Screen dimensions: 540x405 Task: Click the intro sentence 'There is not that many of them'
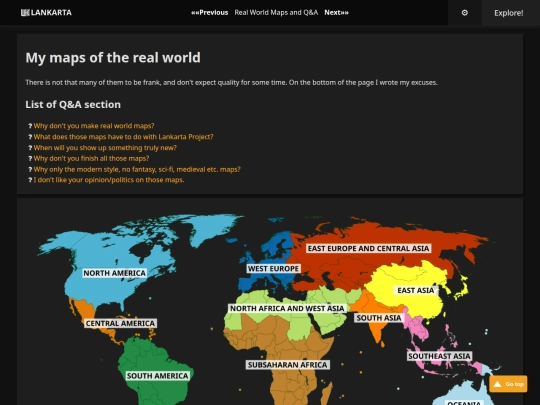(x=231, y=83)
